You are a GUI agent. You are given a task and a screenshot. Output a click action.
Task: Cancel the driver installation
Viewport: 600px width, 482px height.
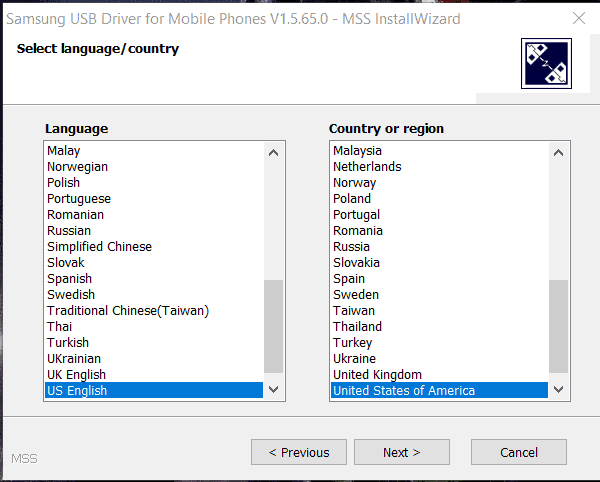(518, 452)
